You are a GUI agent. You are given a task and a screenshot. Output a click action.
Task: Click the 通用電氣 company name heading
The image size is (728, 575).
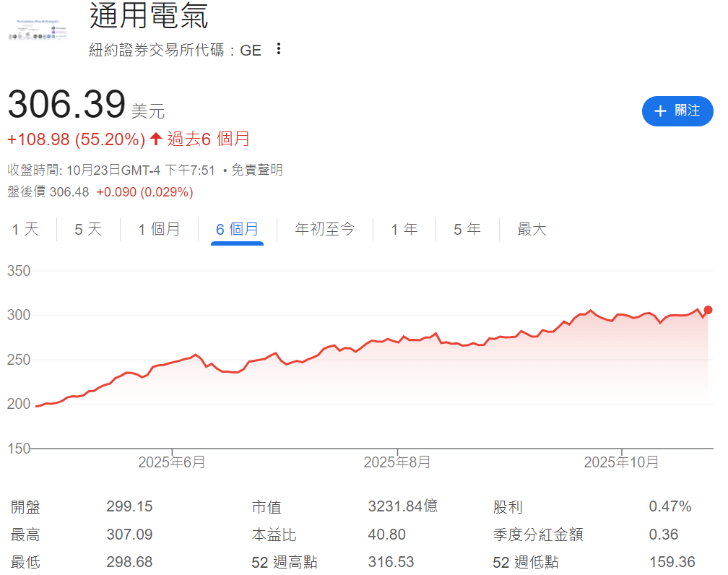(148, 16)
